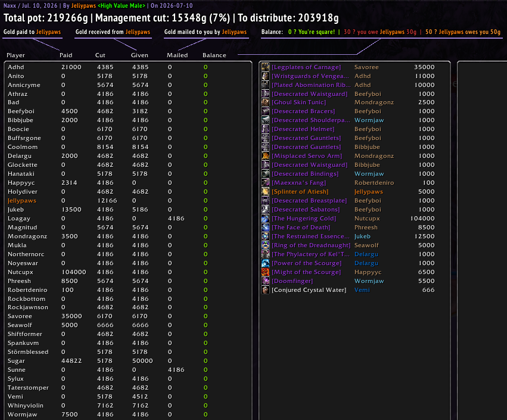Click the Desecrated Bindings item icon
This screenshot has height=420, width=507.
[x=266, y=173]
